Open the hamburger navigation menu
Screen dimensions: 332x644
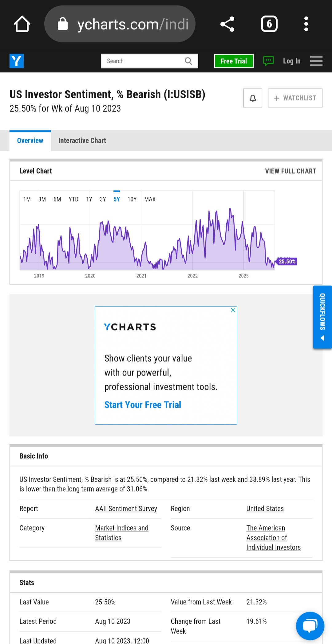click(x=316, y=61)
